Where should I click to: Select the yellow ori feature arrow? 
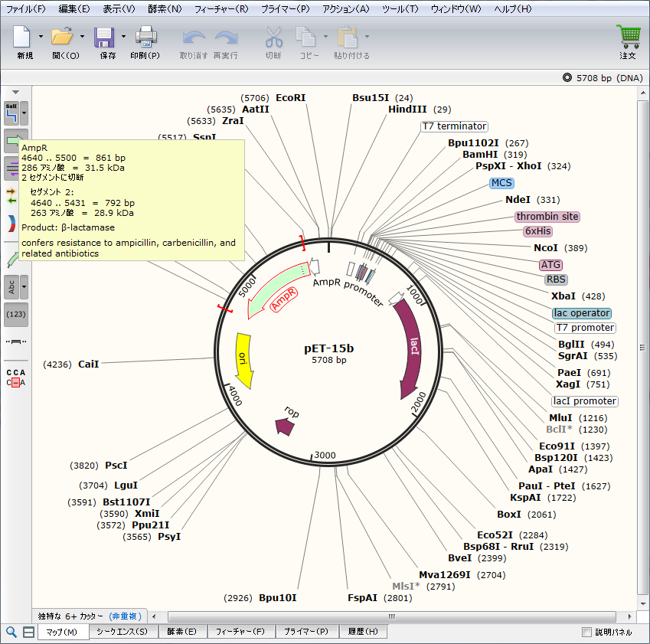[x=243, y=360]
